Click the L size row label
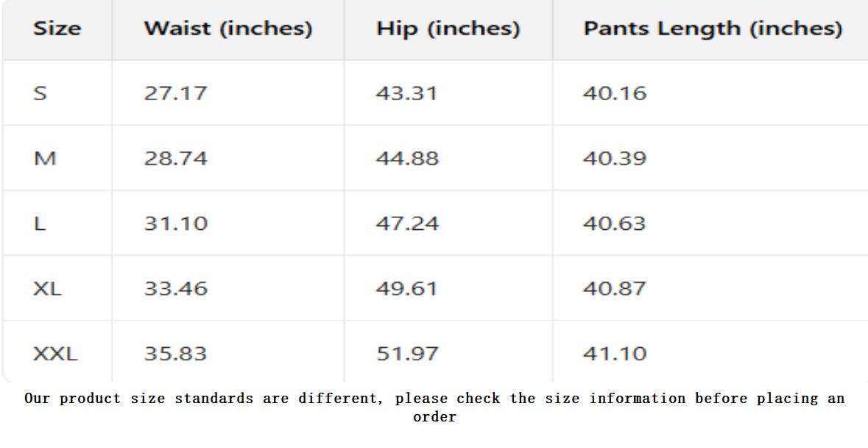Viewport: 868px width, 448px height. 40,223
